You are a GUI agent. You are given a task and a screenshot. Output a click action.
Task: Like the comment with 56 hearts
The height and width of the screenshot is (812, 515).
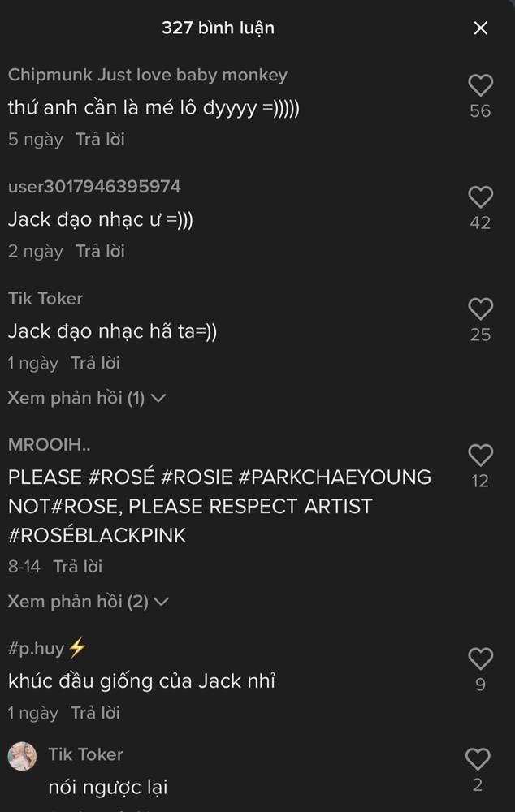[x=480, y=85]
